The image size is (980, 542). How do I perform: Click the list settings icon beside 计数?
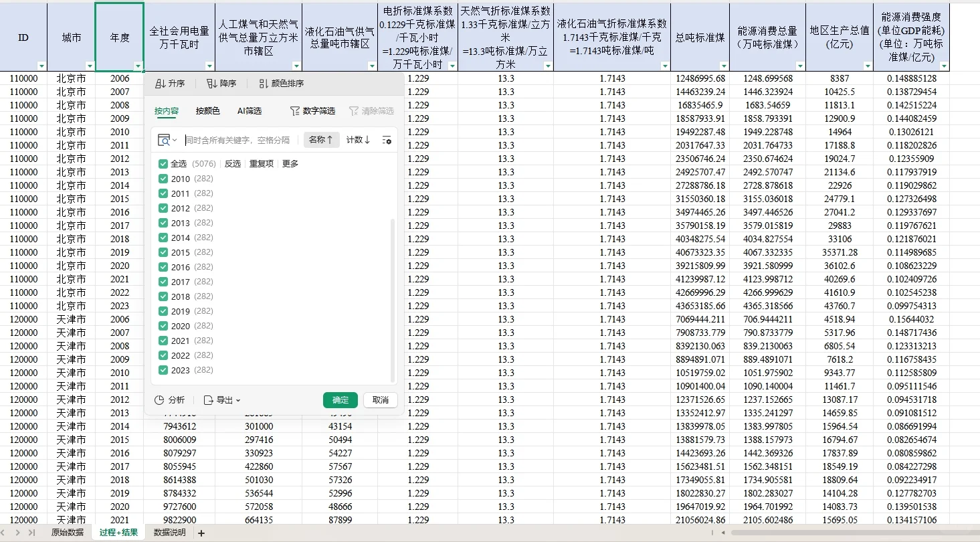coord(387,141)
